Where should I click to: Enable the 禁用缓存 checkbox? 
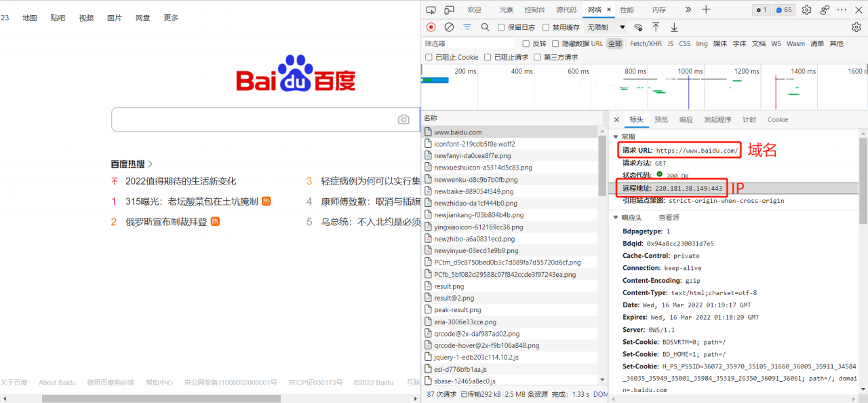click(545, 27)
